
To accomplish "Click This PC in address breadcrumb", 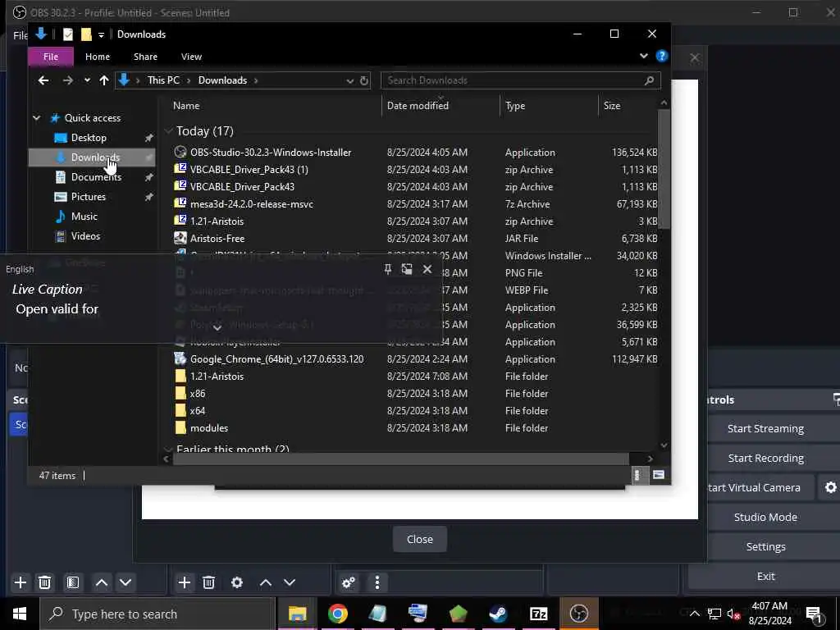I will click(163, 80).
